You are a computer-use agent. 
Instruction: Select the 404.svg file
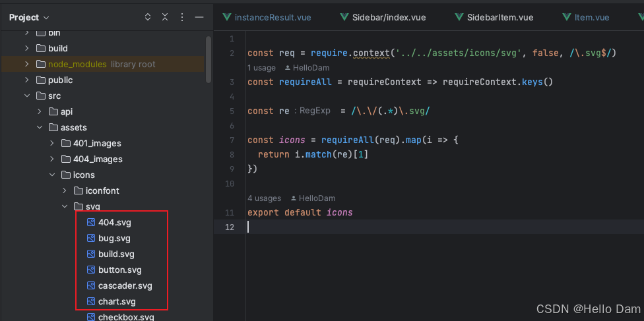point(115,223)
